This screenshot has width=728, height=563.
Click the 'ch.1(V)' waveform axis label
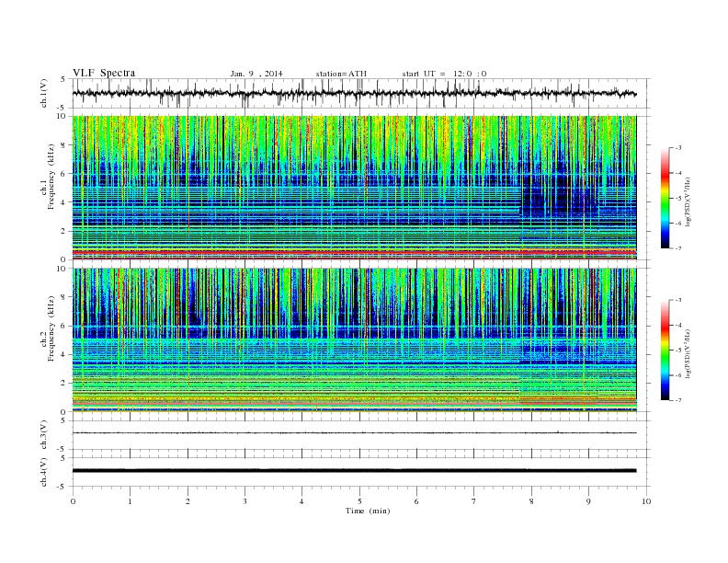(x=44, y=93)
